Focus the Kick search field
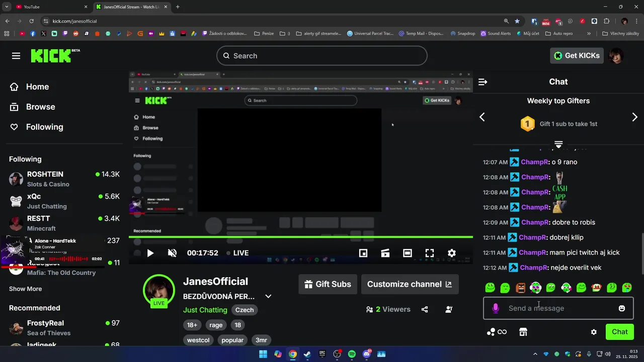The image size is (644, 362). (322, 56)
